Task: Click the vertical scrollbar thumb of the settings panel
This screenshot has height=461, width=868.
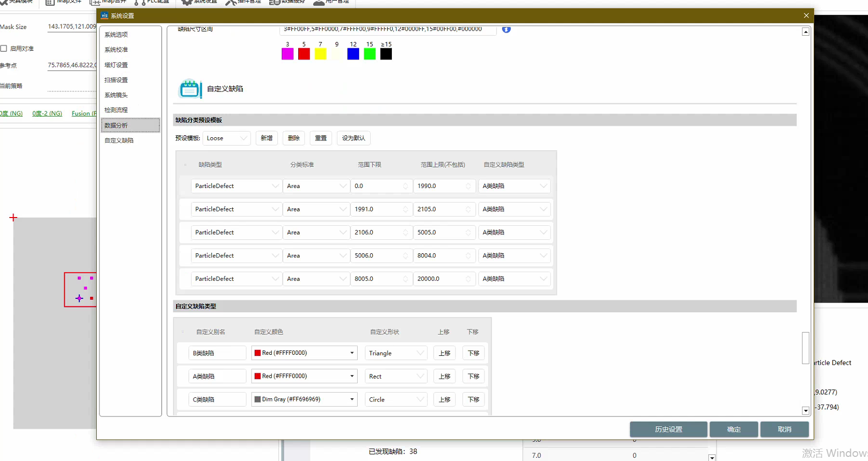Action: coord(805,348)
